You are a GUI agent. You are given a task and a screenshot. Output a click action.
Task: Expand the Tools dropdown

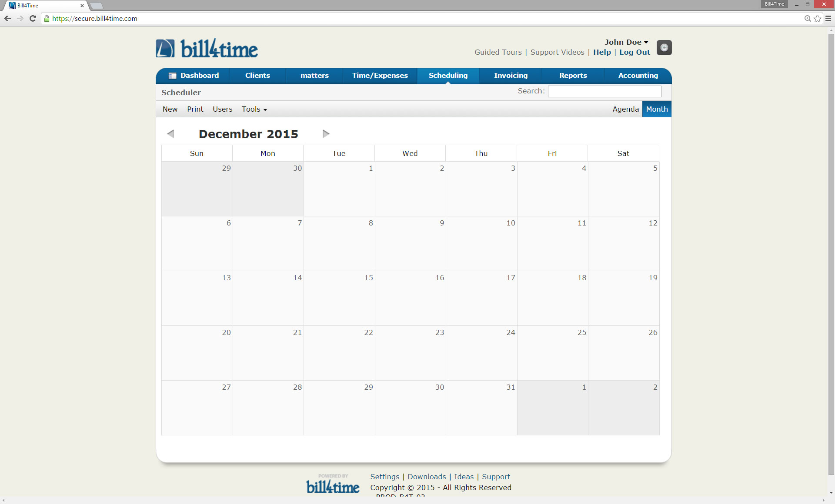254,109
